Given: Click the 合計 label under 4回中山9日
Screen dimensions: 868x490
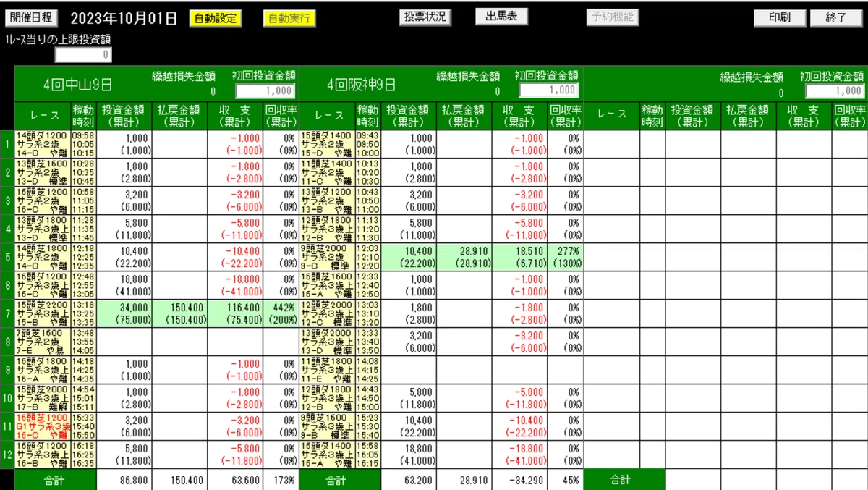Looking at the screenshot, I should point(55,481).
